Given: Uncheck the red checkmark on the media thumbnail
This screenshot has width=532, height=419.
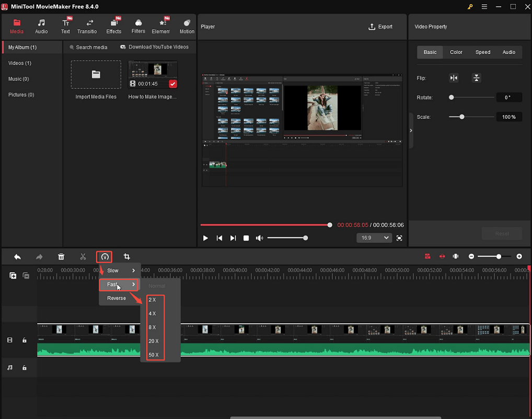Looking at the screenshot, I should coord(172,83).
